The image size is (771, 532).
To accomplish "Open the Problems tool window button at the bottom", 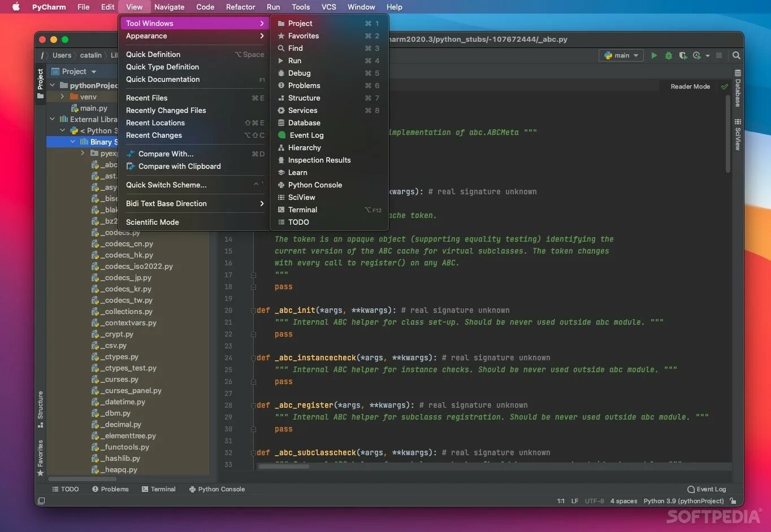I will [x=110, y=489].
